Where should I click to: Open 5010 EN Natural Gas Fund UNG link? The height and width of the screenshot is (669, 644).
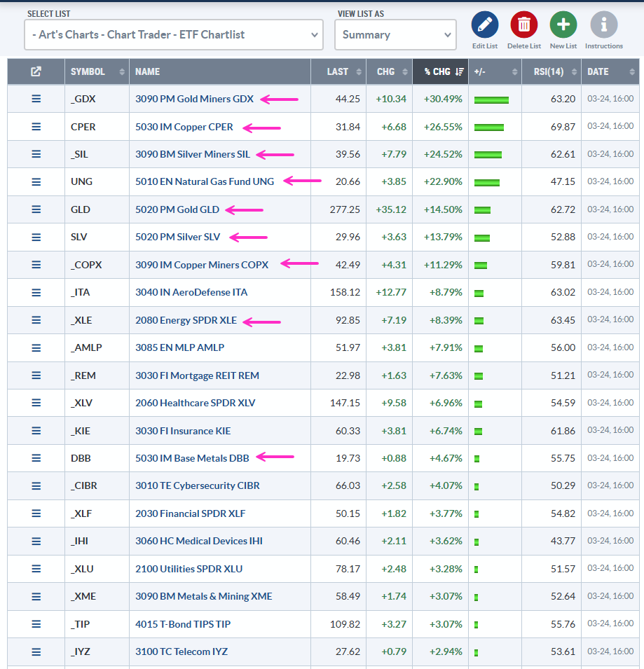[205, 181]
